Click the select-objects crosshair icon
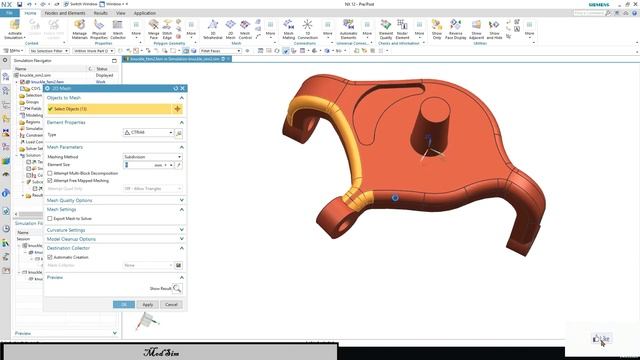 click(x=177, y=109)
